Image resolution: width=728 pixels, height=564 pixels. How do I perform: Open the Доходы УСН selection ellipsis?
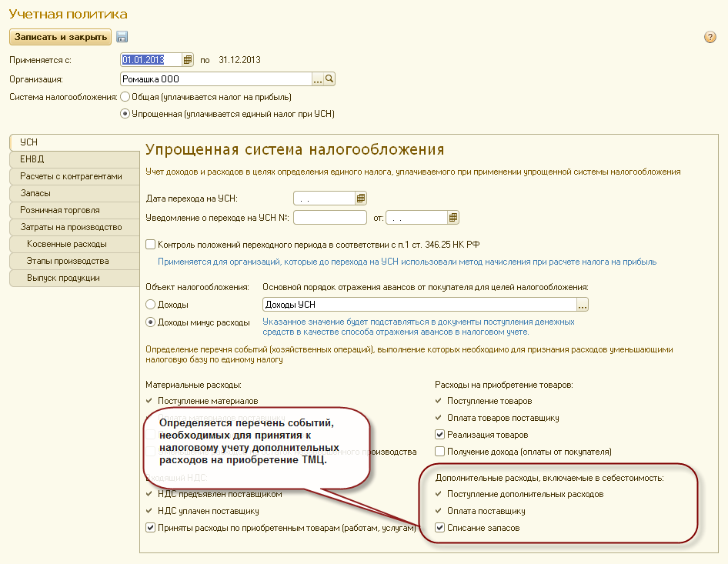[x=583, y=305]
